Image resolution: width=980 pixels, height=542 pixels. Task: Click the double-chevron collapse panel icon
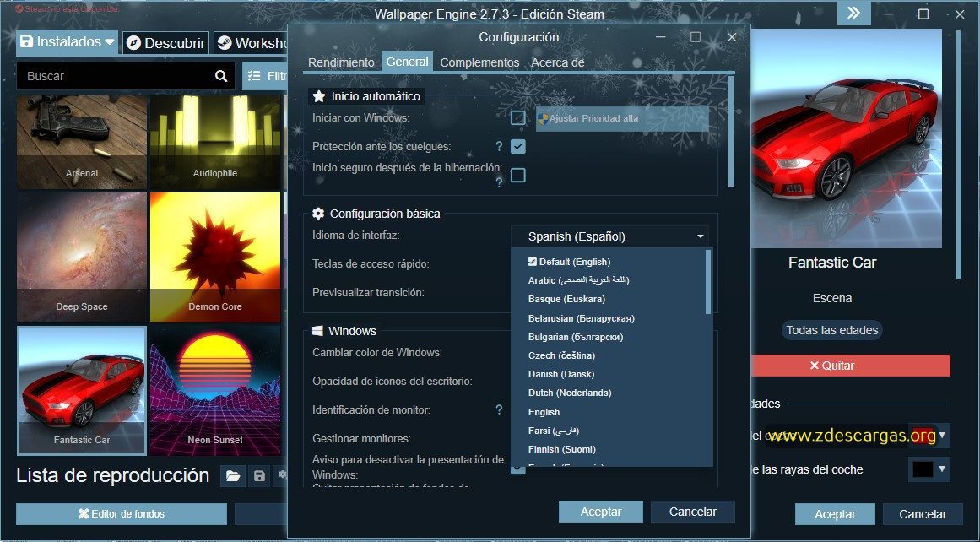(853, 14)
